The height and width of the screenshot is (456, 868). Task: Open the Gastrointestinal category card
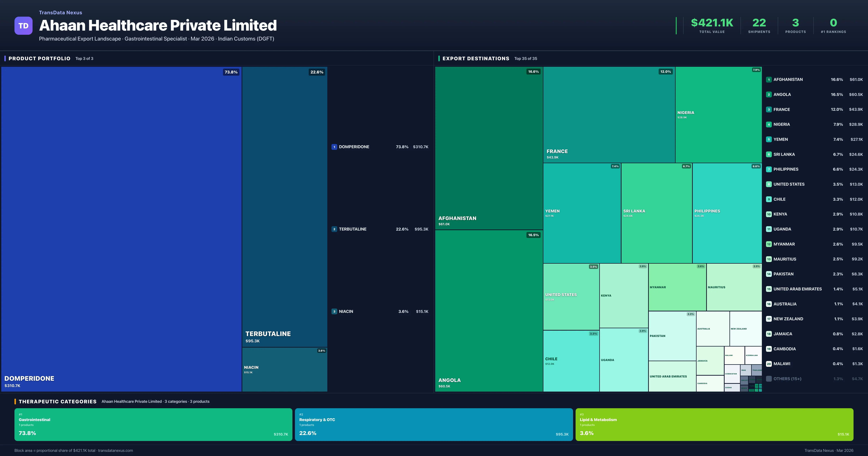click(x=153, y=424)
